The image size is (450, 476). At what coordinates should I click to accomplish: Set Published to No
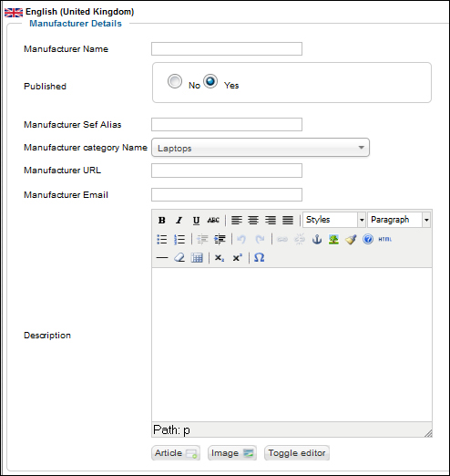pyautogui.click(x=175, y=81)
